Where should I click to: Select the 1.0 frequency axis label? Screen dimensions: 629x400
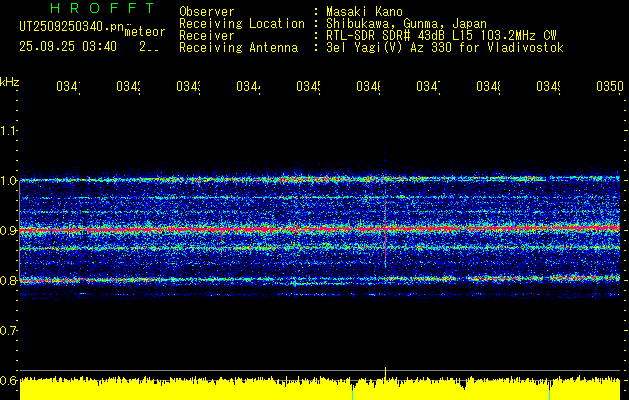[x=9, y=181]
